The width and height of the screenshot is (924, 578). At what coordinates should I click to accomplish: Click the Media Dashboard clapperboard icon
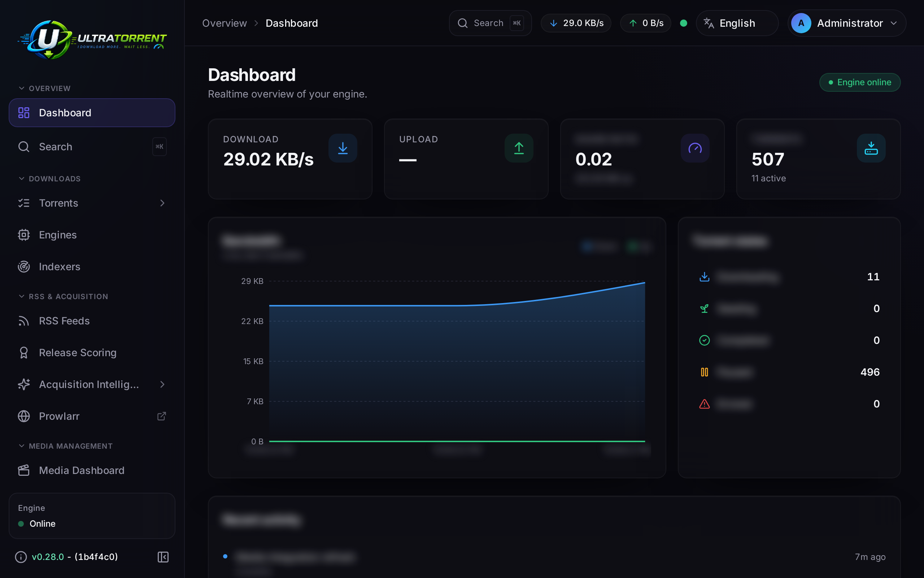24,470
